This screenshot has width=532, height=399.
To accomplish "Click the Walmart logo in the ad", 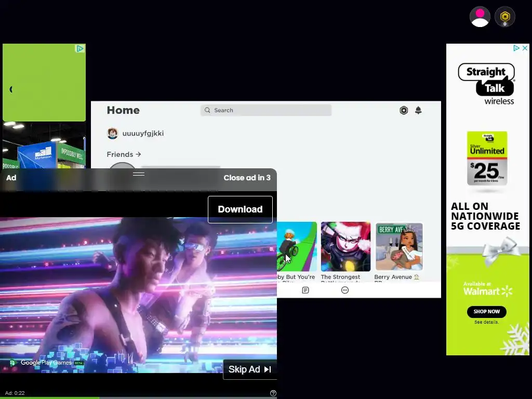I will point(488,291).
